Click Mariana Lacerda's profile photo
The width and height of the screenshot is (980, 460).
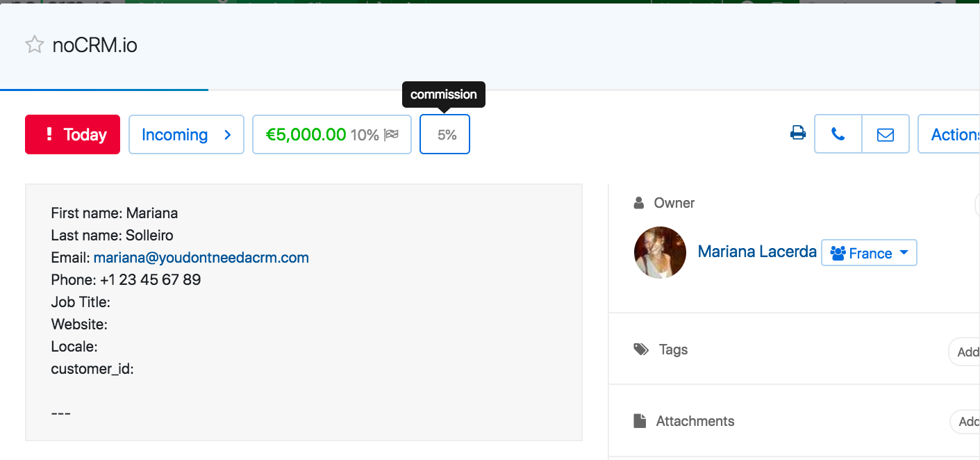tap(660, 252)
